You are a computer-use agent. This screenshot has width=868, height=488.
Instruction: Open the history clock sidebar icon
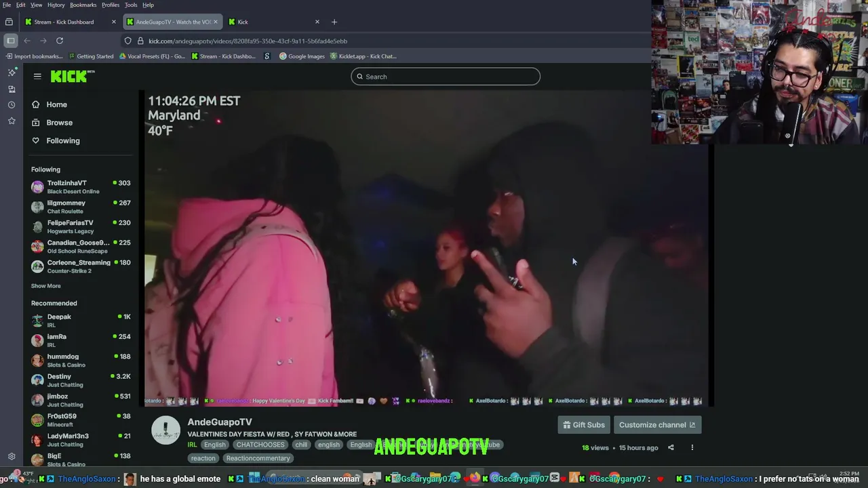click(x=12, y=105)
